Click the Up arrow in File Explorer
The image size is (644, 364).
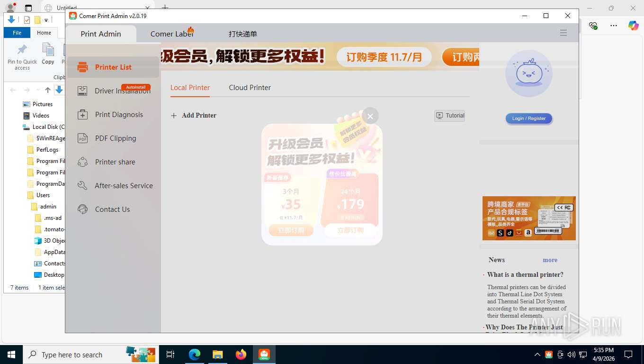(x=47, y=90)
